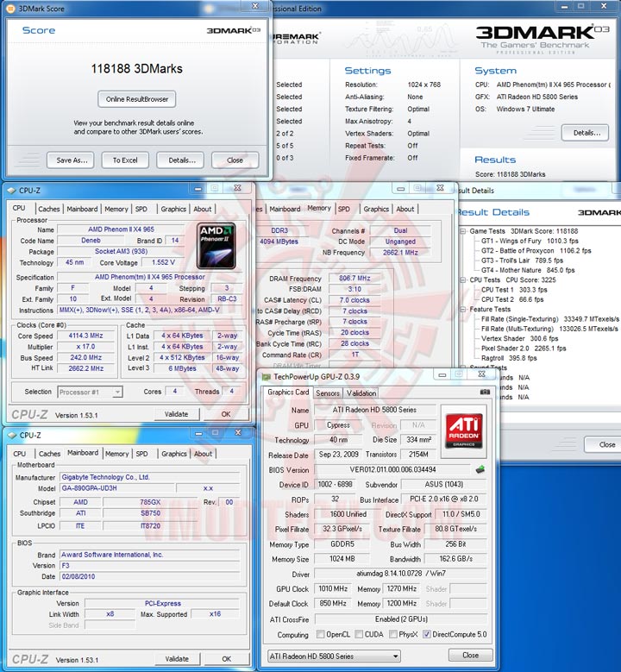Select CPU Test 1 result row
The image size is (621, 672).
click(x=514, y=290)
